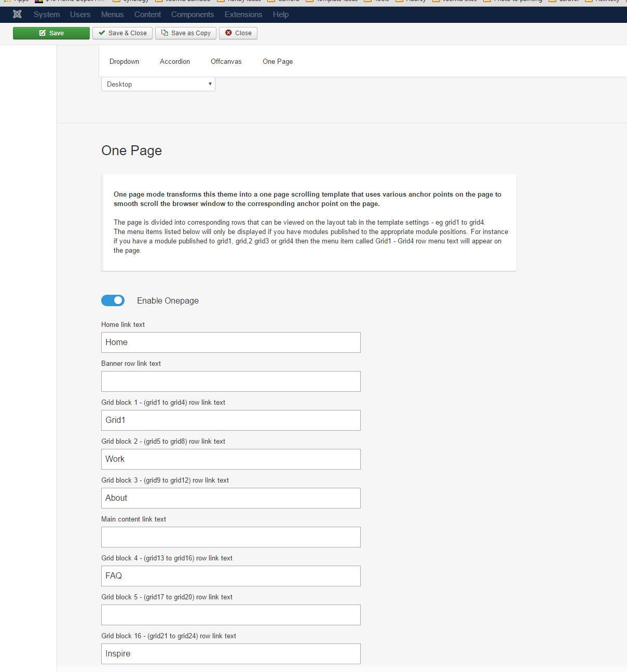Open the Content menu
627x672 pixels.
(147, 15)
